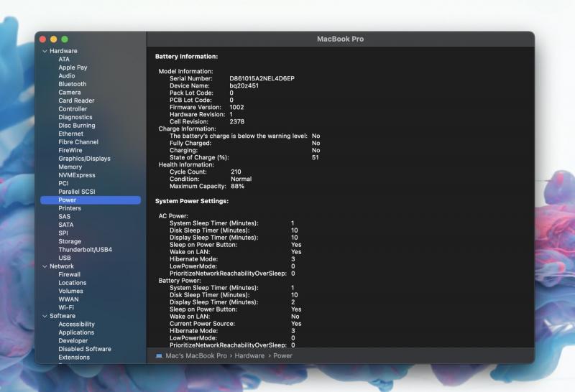Click the MacBook Pro window title
The height and width of the screenshot is (392, 575).
(x=340, y=39)
